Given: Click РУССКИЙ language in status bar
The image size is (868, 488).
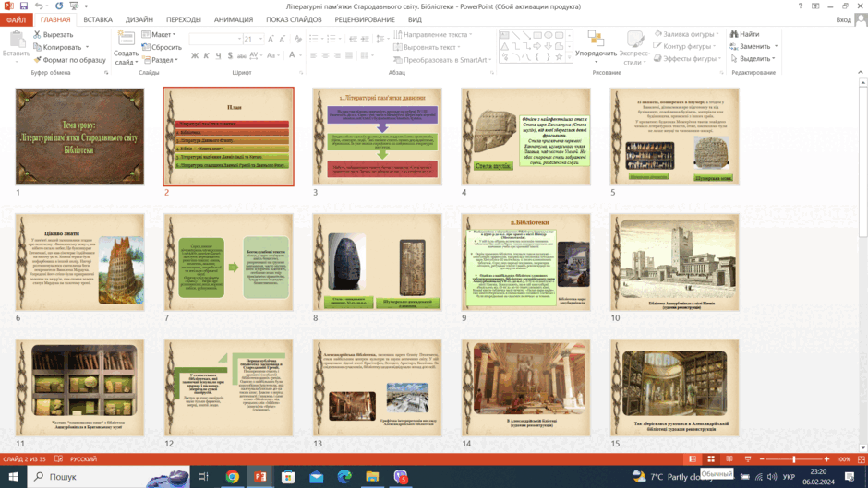Looking at the screenshot, I should point(84,459).
